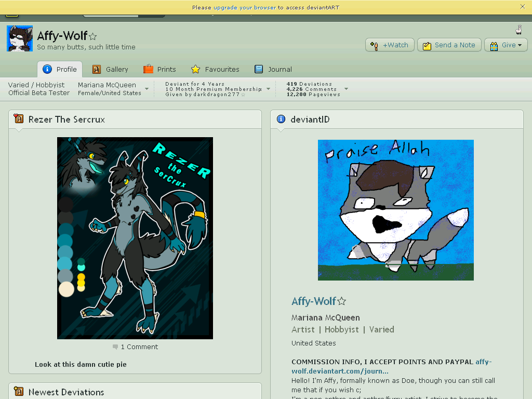
Task: Expand the Premium Membership details arrow
Action: coord(269,89)
